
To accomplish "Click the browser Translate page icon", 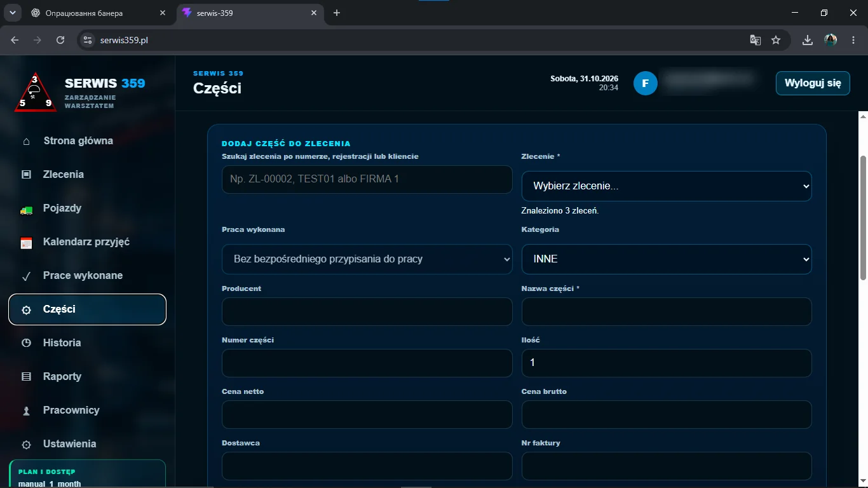I will coord(755,40).
